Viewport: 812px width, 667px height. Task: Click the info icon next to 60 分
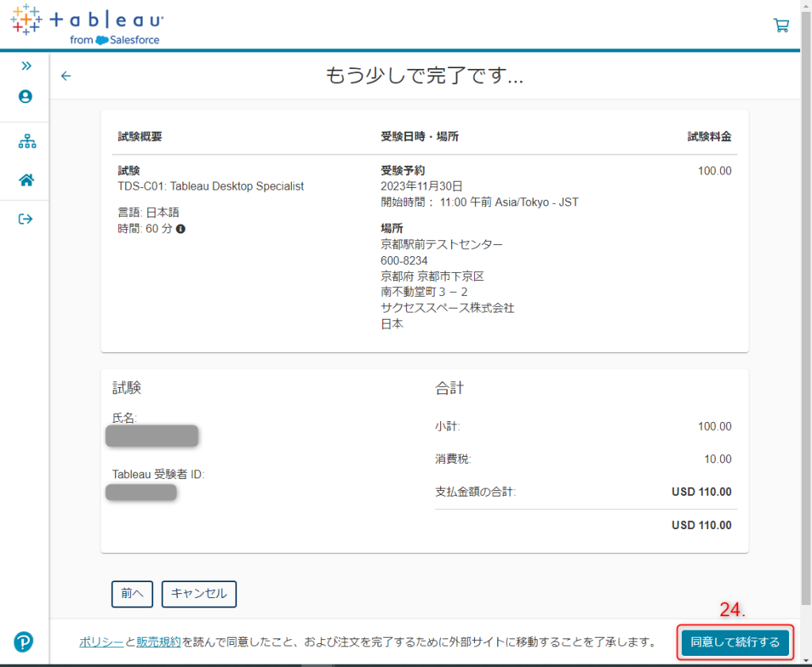pos(181,229)
